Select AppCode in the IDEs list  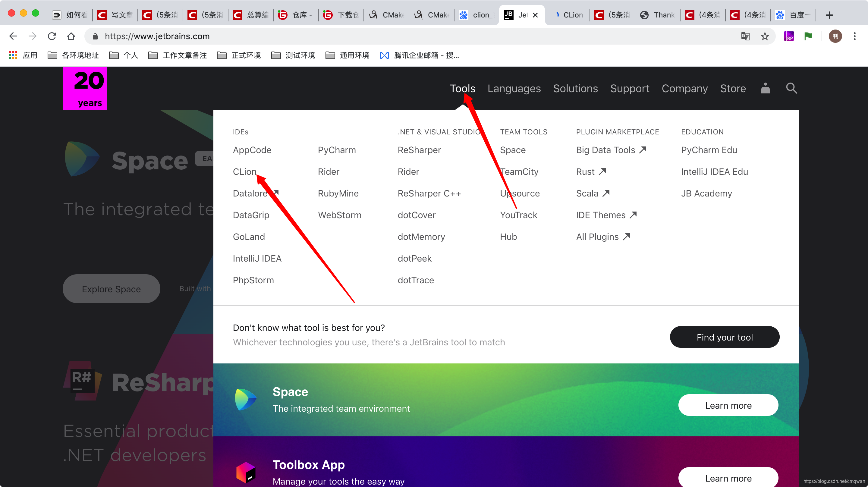click(252, 150)
